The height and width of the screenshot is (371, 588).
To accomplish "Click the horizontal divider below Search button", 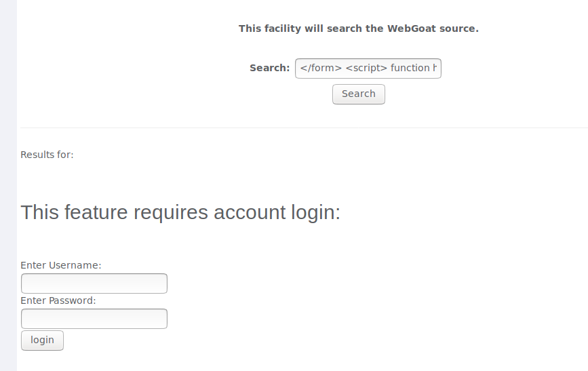I will (304, 128).
